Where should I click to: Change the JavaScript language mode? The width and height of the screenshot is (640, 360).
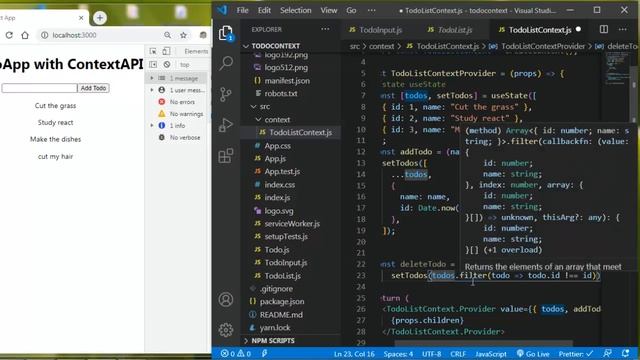(x=491, y=354)
